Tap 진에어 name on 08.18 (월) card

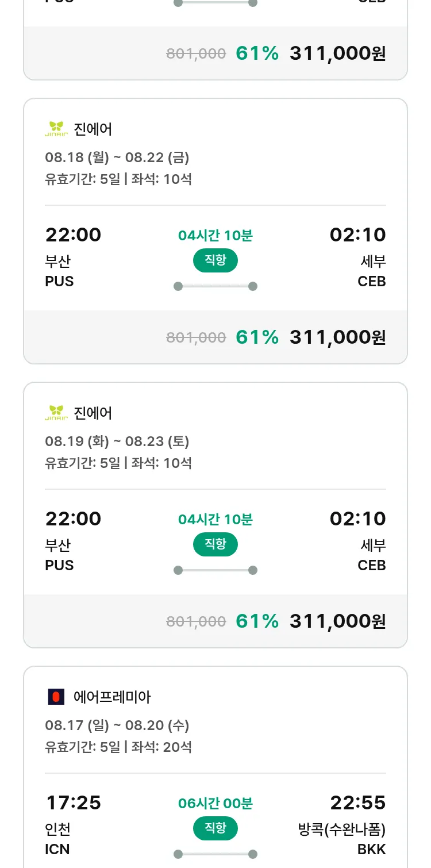tap(93, 129)
